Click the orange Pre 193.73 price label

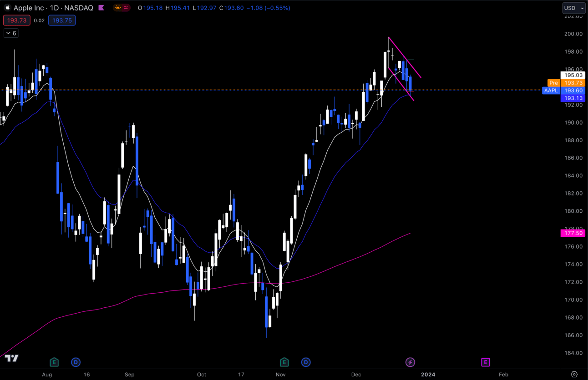[566, 83]
